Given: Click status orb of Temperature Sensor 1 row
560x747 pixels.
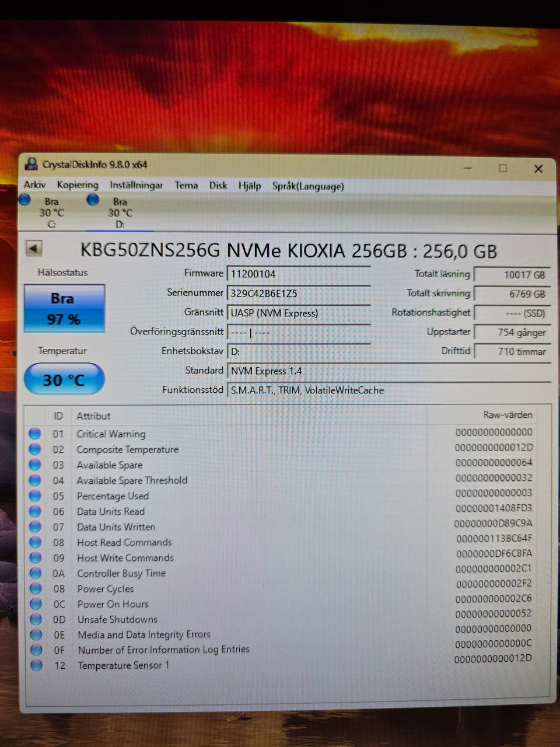Looking at the screenshot, I should click(x=36, y=665).
